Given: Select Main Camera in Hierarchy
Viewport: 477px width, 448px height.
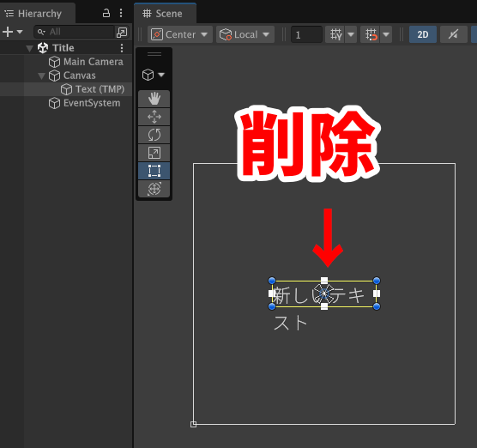Looking at the screenshot, I should coord(66,62).
